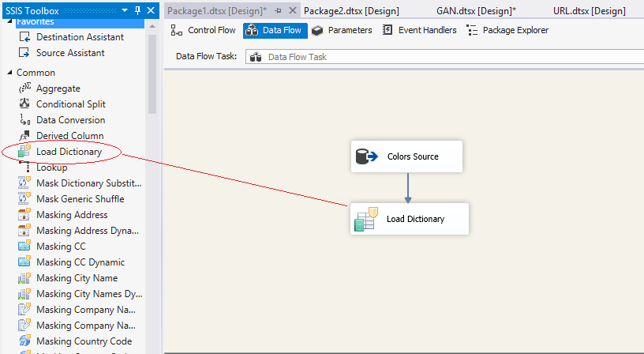644x354 pixels.
Task: Click the Mask Dictionary Substit... icon
Action: [x=24, y=183]
